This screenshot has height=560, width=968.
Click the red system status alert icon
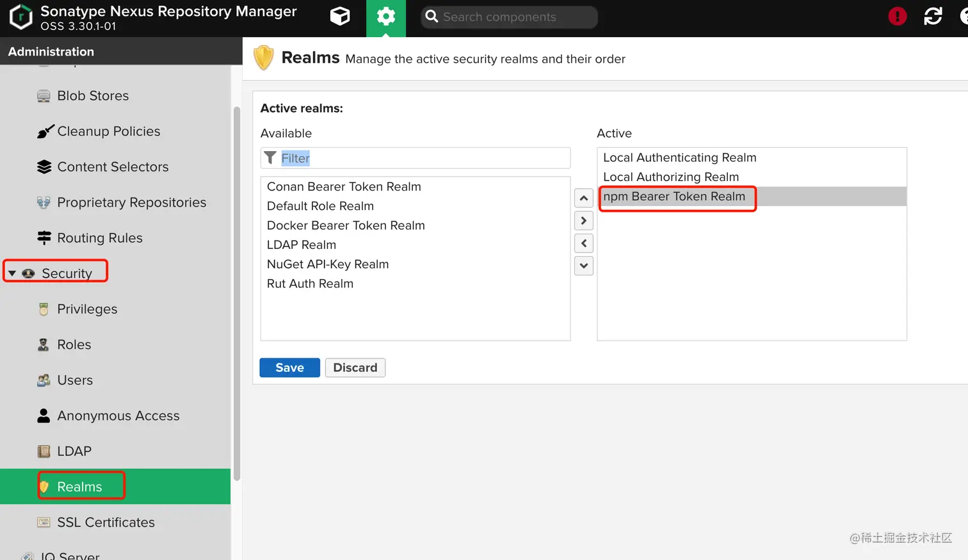(x=897, y=17)
